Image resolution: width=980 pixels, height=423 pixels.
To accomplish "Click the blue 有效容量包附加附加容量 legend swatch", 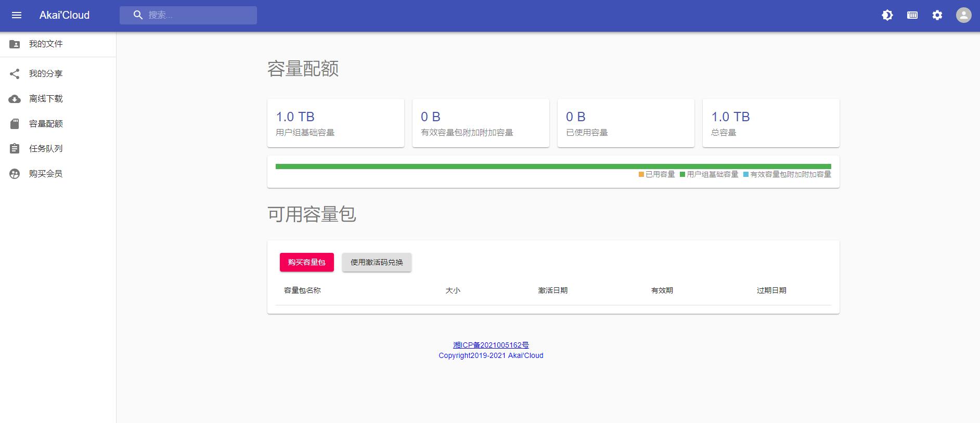I will coord(746,174).
